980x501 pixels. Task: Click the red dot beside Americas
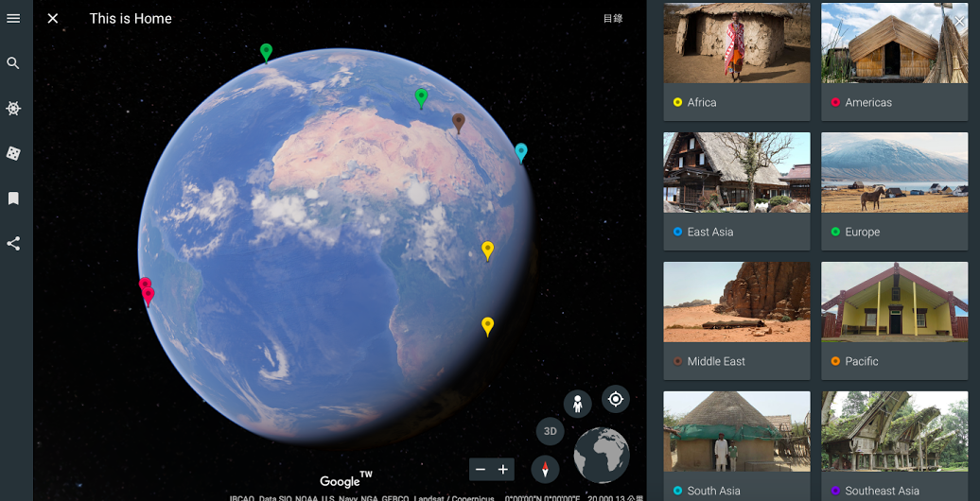tap(835, 102)
